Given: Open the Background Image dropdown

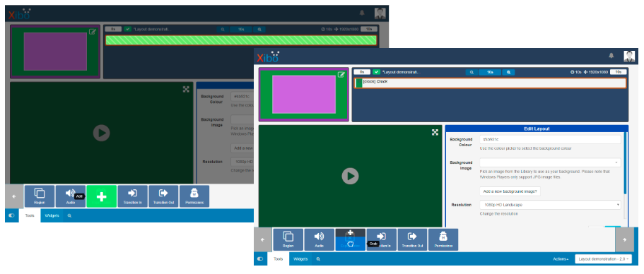Looking at the screenshot, I should coord(550,162).
